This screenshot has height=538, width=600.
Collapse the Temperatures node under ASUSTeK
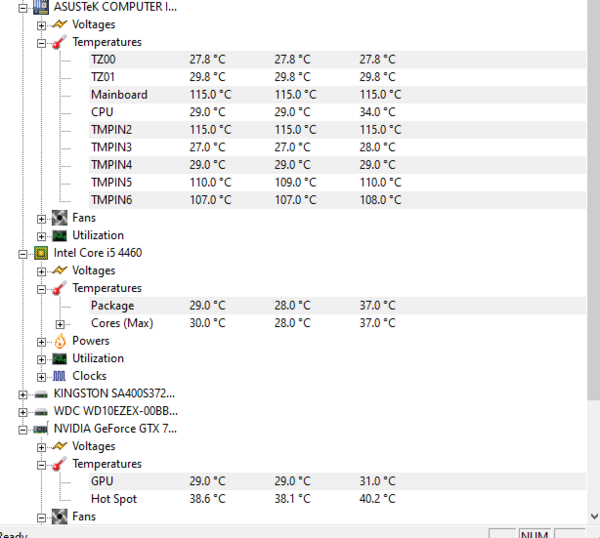(41, 42)
